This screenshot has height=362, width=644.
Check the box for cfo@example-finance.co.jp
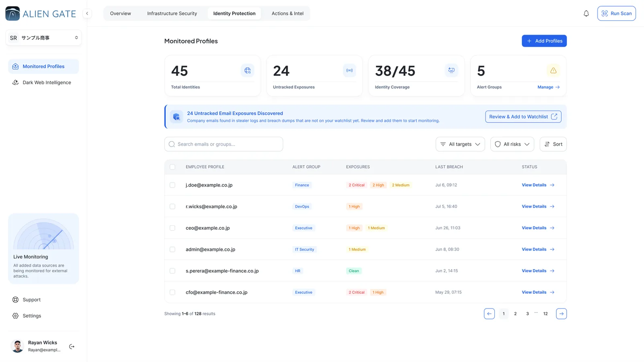click(172, 292)
